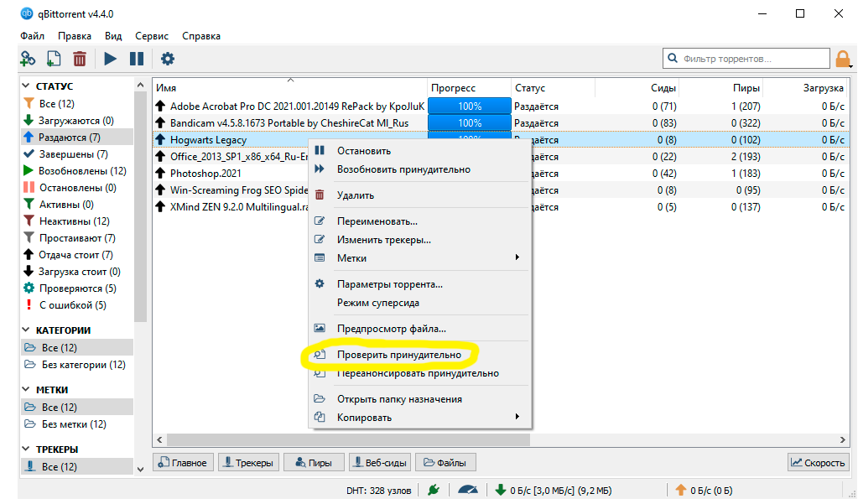Click the speedometer icon in the status bar
Screen dimensions: 858x504
point(468,490)
